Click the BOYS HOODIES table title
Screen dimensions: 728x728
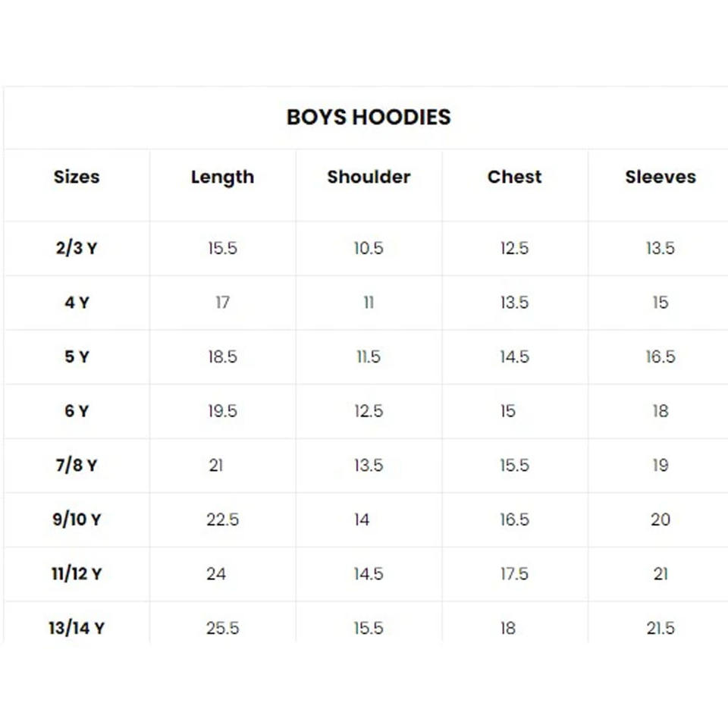[369, 117]
